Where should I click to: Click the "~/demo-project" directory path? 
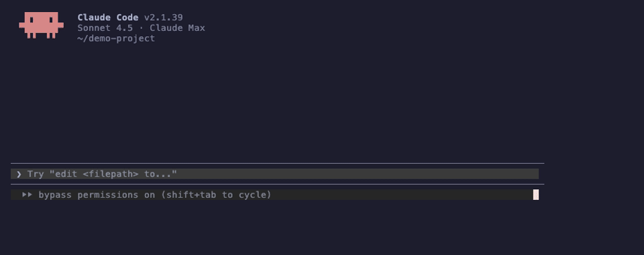pyautogui.click(x=116, y=39)
